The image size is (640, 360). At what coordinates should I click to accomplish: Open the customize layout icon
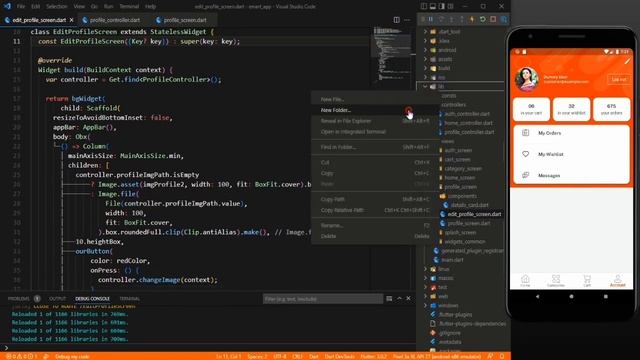click(x=451, y=6)
